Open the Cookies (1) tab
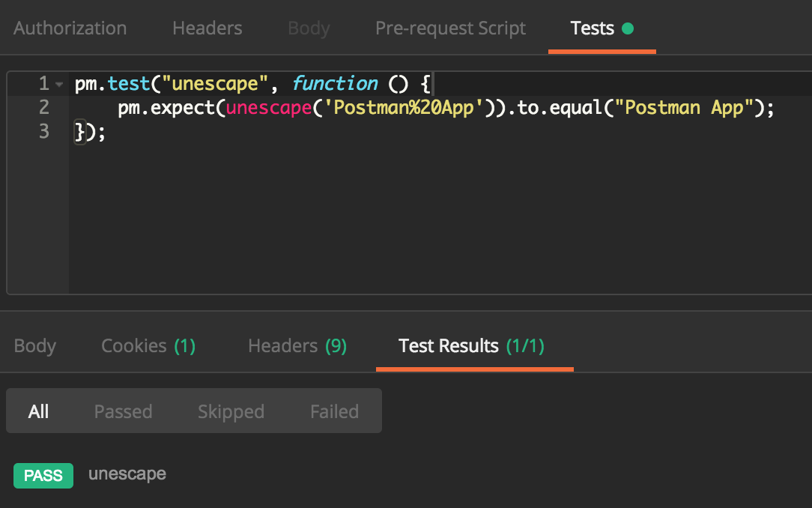Viewport: 812px width, 508px height. pyautogui.click(x=148, y=345)
